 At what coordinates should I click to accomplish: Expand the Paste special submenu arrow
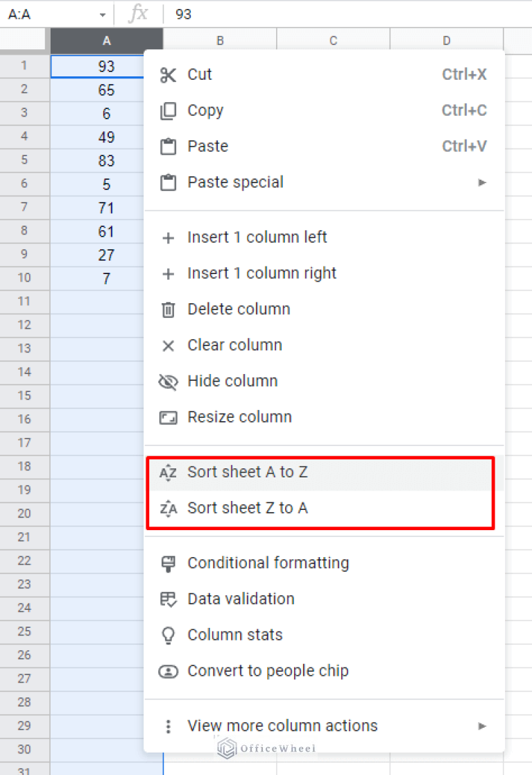(x=482, y=182)
